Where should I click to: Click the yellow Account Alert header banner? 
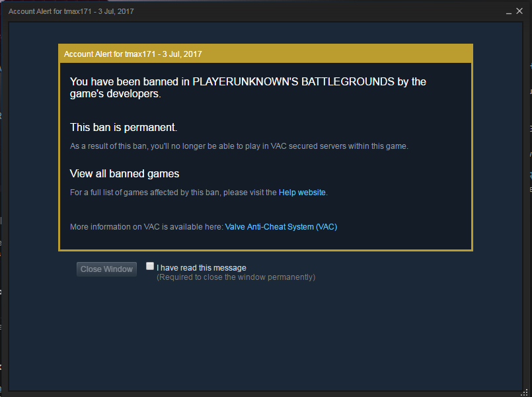click(266, 54)
